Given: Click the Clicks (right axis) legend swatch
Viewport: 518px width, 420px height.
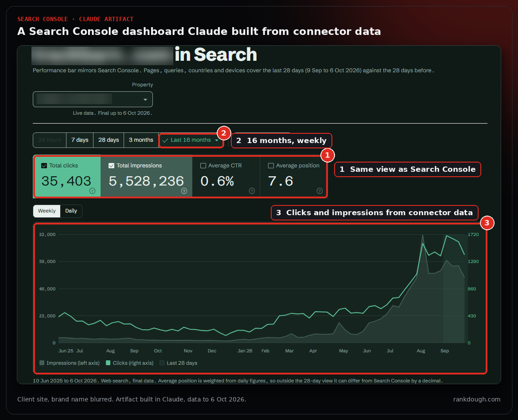Looking at the screenshot, I should (108, 363).
